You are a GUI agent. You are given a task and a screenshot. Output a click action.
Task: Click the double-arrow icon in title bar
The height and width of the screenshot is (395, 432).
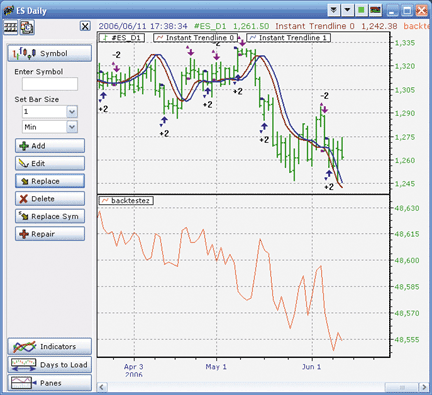click(x=333, y=10)
